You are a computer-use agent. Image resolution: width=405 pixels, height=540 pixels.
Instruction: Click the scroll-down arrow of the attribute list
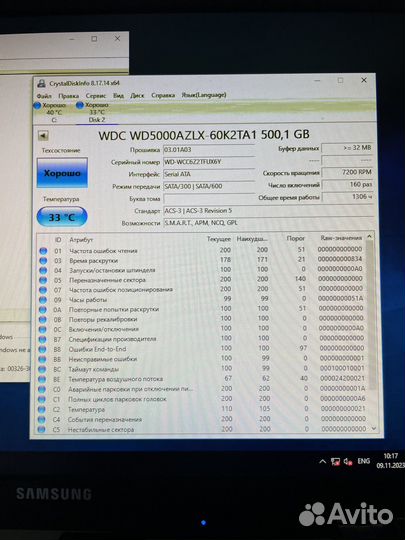click(374, 429)
